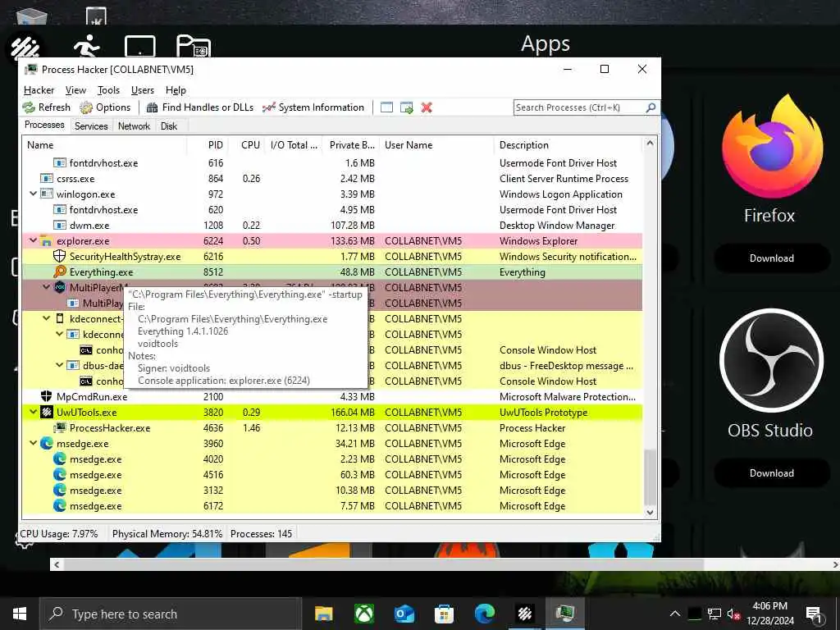Click the folder settings icon in UwUTools top bar

click(193, 47)
